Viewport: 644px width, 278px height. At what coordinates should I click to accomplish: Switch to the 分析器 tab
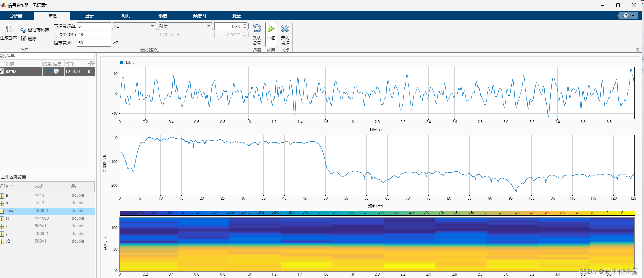pos(16,16)
